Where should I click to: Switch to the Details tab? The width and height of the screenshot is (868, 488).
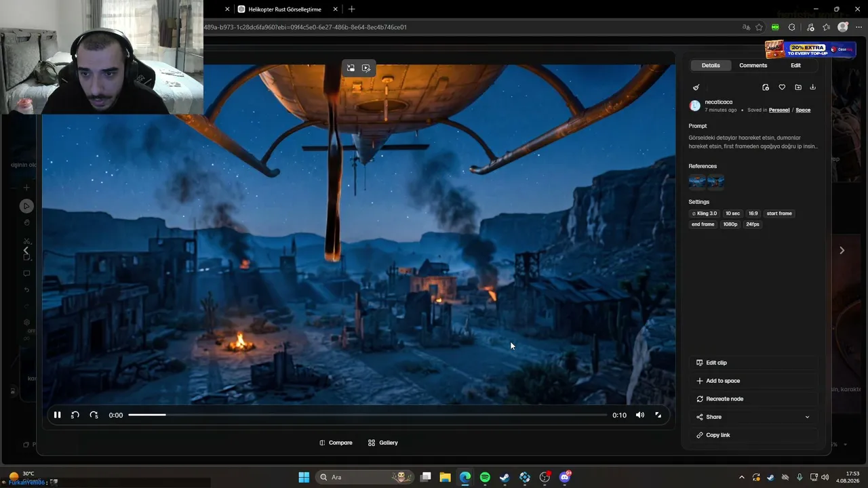coord(711,65)
